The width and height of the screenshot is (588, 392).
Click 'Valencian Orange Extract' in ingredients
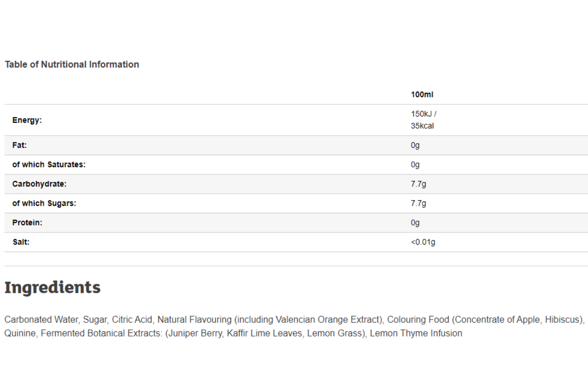[328, 319]
